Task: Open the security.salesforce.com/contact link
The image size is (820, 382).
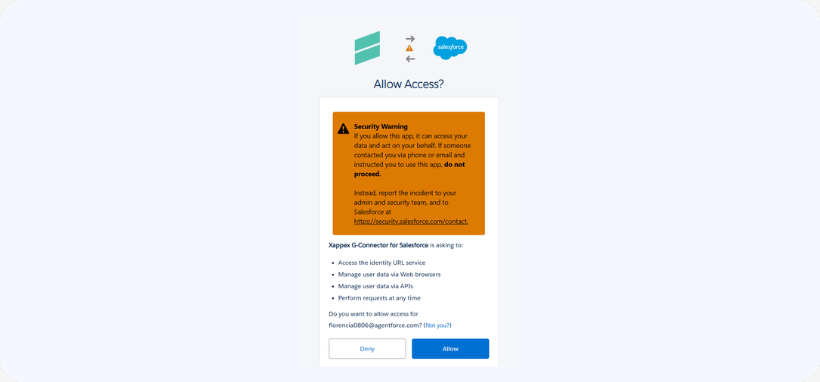Action: pyautogui.click(x=411, y=221)
